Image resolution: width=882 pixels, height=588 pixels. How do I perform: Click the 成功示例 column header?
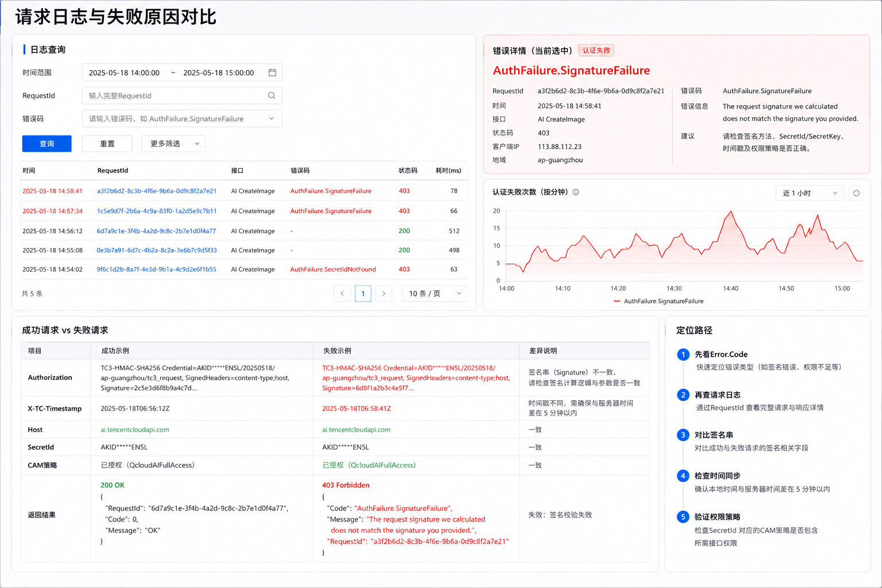pyautogui.click(x=115, y=351)
